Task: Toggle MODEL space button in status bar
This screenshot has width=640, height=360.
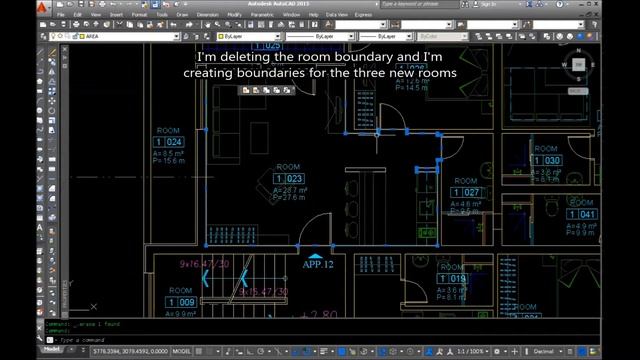Action: click(181, 351)
